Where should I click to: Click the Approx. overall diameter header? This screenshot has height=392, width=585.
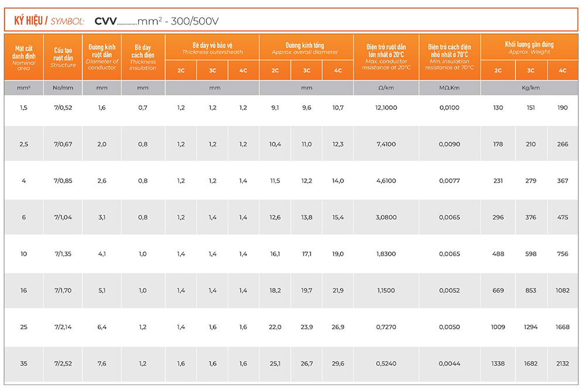tap(305, 48)
